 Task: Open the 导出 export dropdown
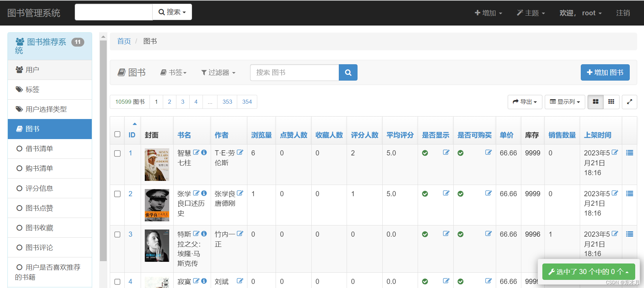(x=525, y=102)
